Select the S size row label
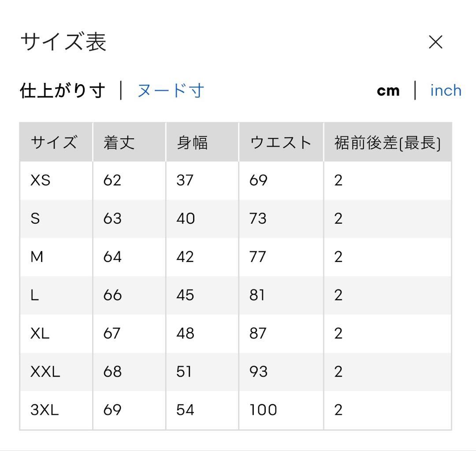Viewport: 476px width, 451px height. tap(35, 218)
